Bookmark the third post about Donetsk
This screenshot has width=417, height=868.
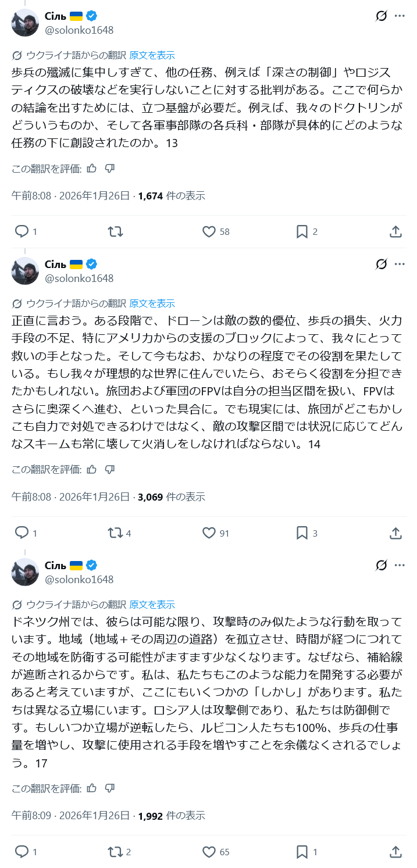coord(302,852)
